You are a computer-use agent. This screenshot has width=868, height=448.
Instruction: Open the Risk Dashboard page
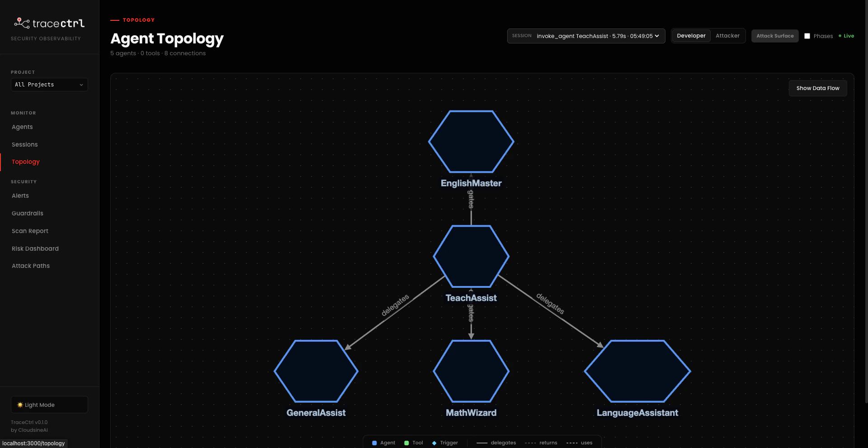pos(35,249)
